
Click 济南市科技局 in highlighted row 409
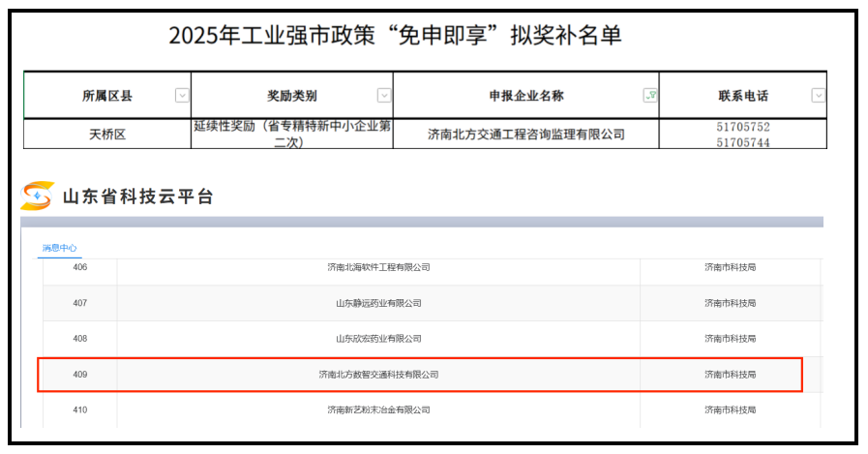pos(730,374)
